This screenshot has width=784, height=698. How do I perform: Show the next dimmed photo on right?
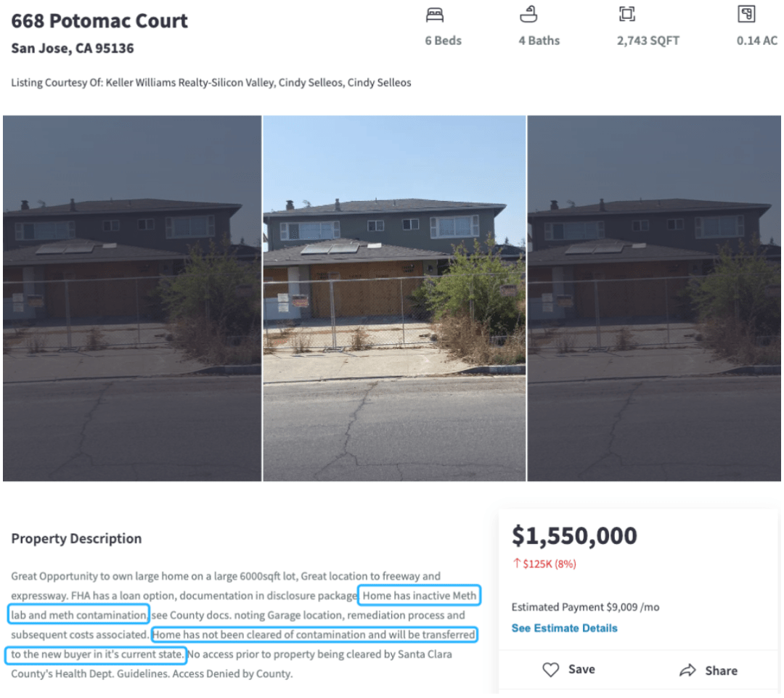pos(654,297)
